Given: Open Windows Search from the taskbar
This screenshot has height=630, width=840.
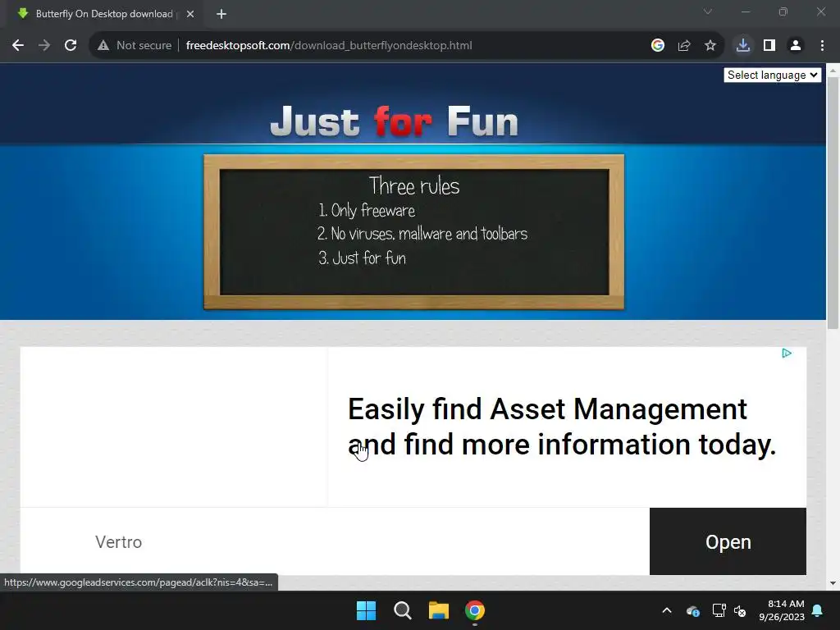Looking at the screenshot, I should pos(402,610).
